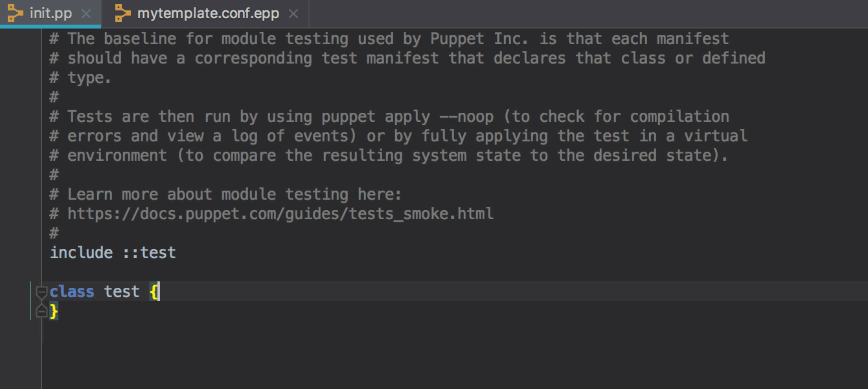Click the Puppet icon on mytemplate.conf.epp tab
Image resolution: width=868 pixels, height=389 pixels.
point(122,13)
